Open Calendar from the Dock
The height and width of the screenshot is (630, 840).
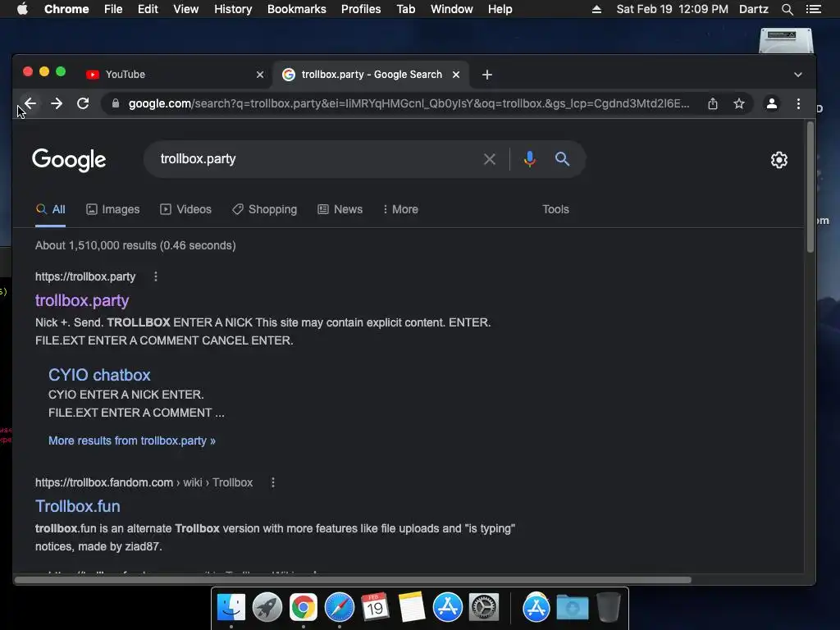(x=375, y=607)
